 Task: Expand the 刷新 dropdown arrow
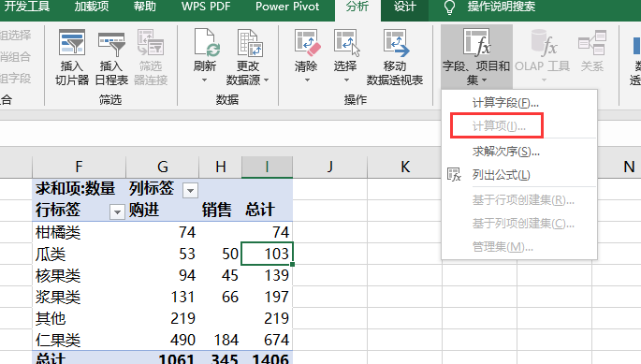coord(204,80)
